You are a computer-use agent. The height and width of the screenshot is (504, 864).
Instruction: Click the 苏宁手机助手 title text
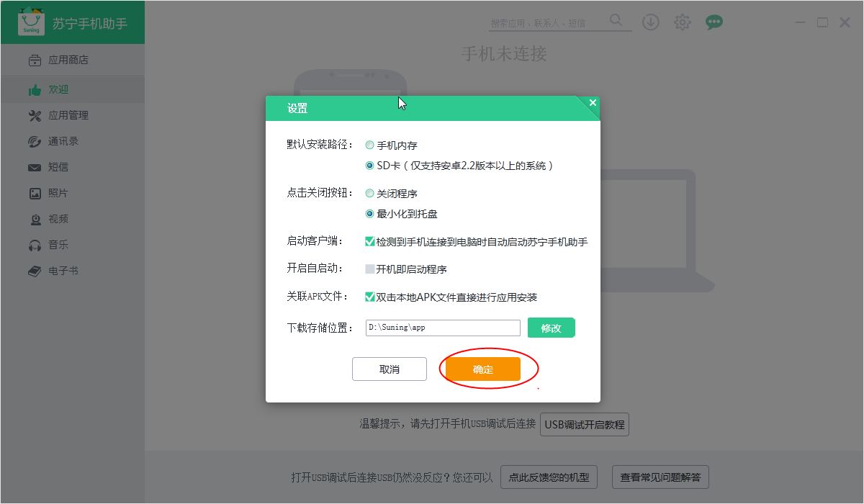point(90,23)
